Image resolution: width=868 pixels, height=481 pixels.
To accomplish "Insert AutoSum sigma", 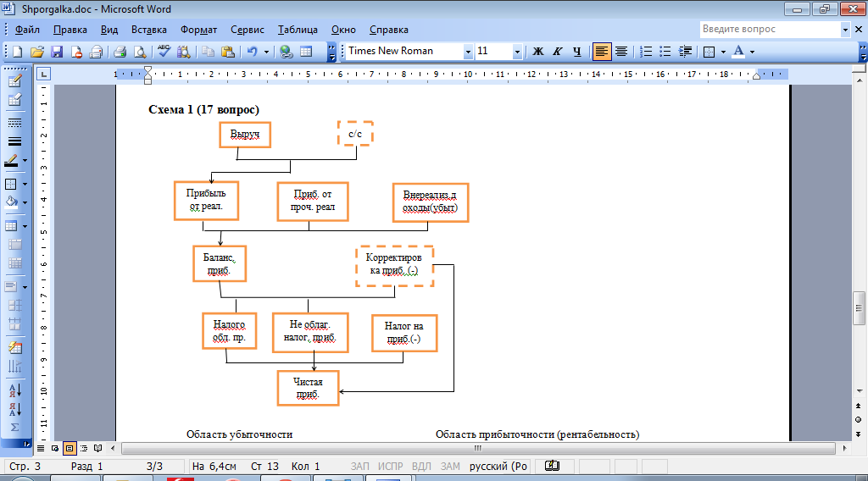I will pos(15,428).
